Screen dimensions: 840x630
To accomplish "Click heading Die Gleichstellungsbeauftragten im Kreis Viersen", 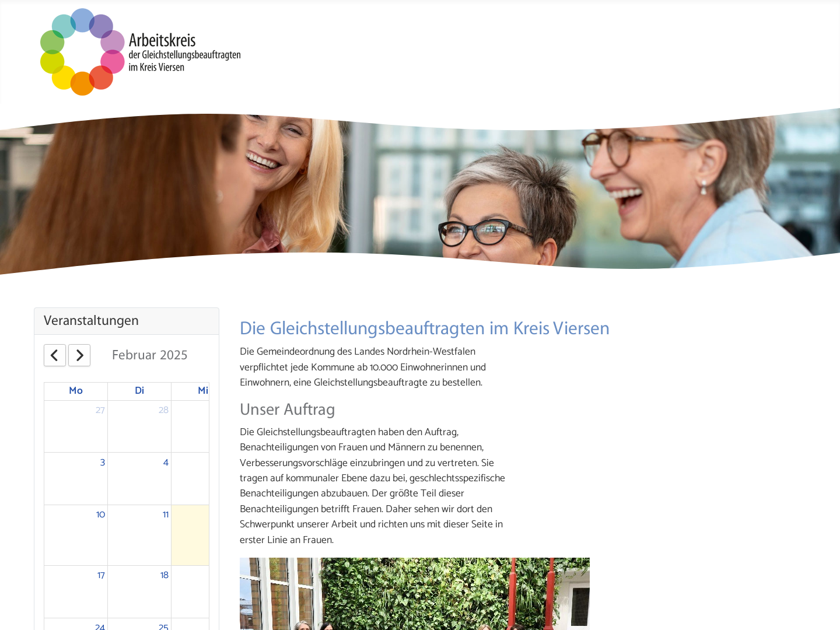I will click(425, 328).
